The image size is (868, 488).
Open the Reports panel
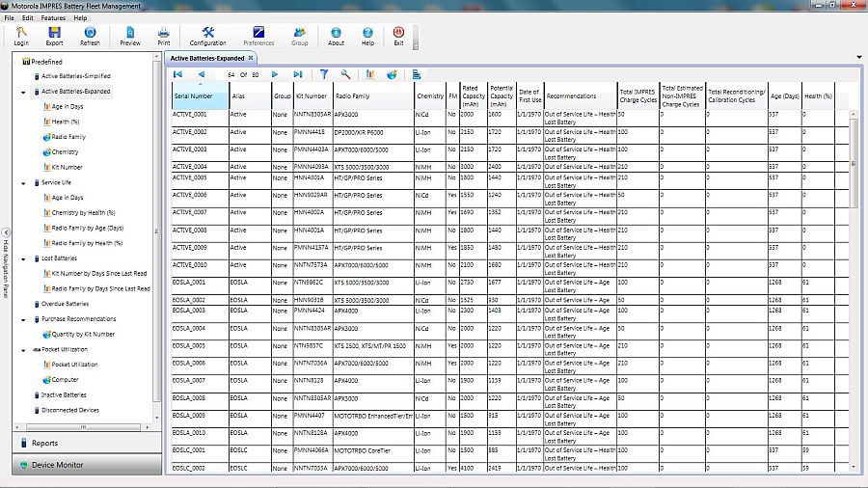(87, 444)
